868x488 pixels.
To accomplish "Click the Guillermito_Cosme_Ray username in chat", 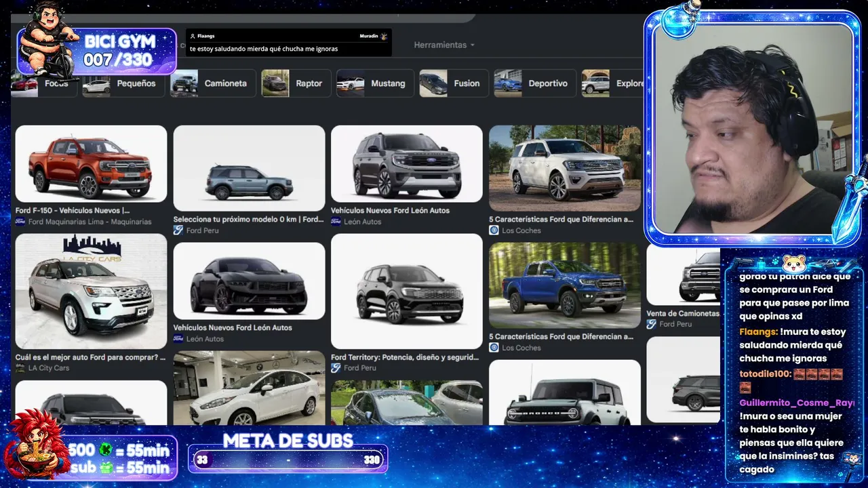I will 796,403.
